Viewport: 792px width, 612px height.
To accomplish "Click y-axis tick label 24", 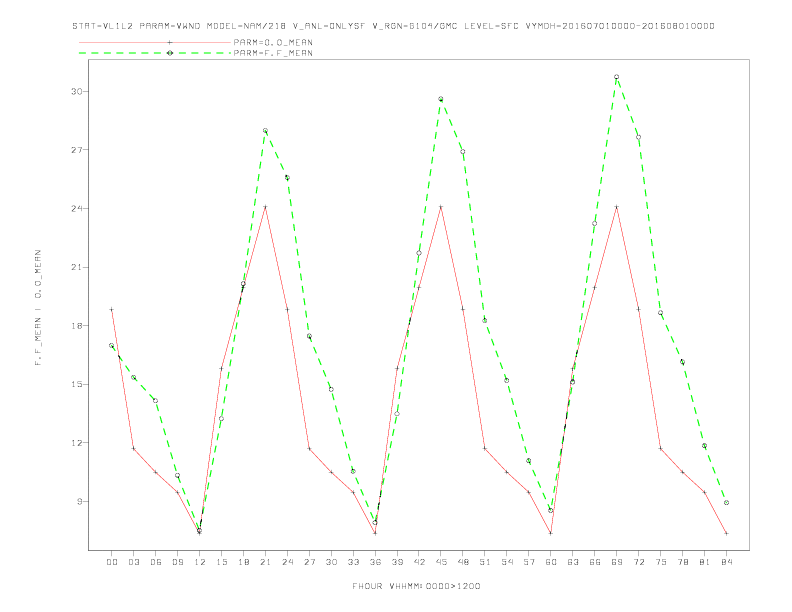I will (x=76, y=209).
